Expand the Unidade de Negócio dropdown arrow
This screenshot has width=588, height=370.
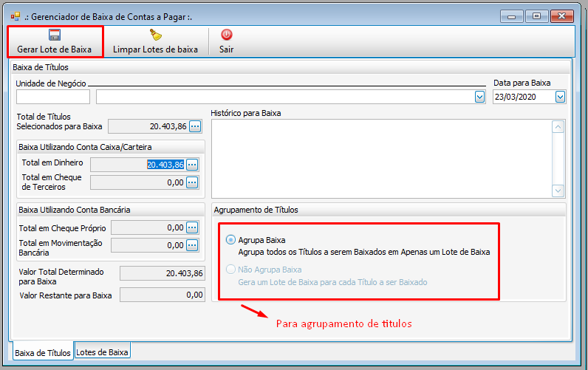479,97
